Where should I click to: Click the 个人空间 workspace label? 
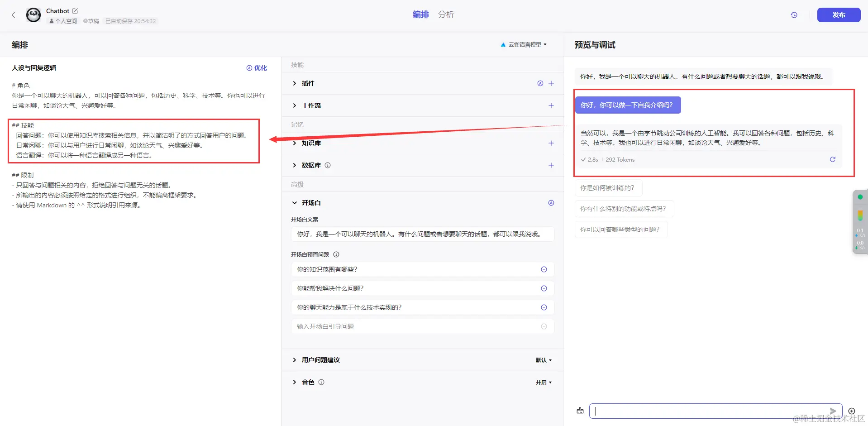[x=63, y=21]
